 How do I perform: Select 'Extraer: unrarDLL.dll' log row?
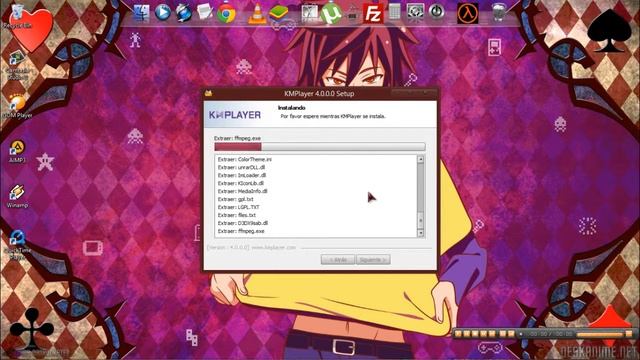coord(241,167)
